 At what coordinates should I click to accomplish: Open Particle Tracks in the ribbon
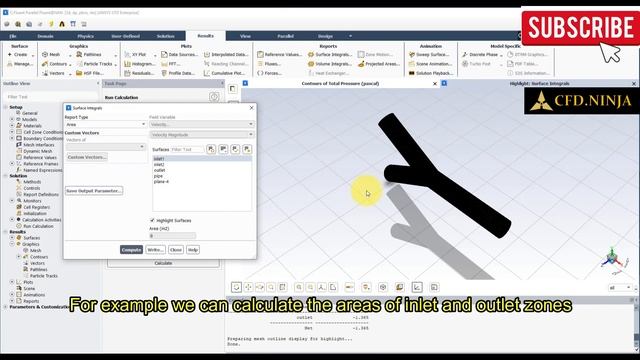click(x=94, y=64)
